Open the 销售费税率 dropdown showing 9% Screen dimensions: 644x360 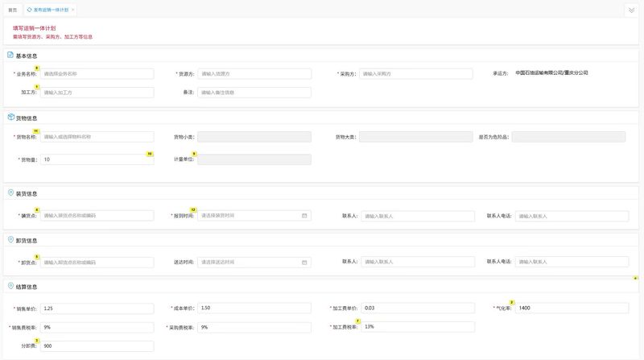(x=97, y=327)
